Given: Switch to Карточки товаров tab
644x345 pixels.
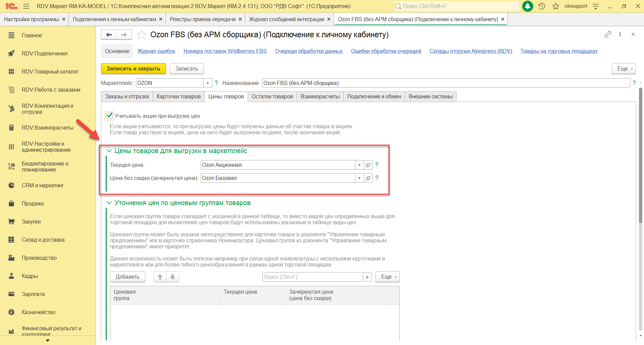Looking at the screenshot, I should click(x=179, y=97).
